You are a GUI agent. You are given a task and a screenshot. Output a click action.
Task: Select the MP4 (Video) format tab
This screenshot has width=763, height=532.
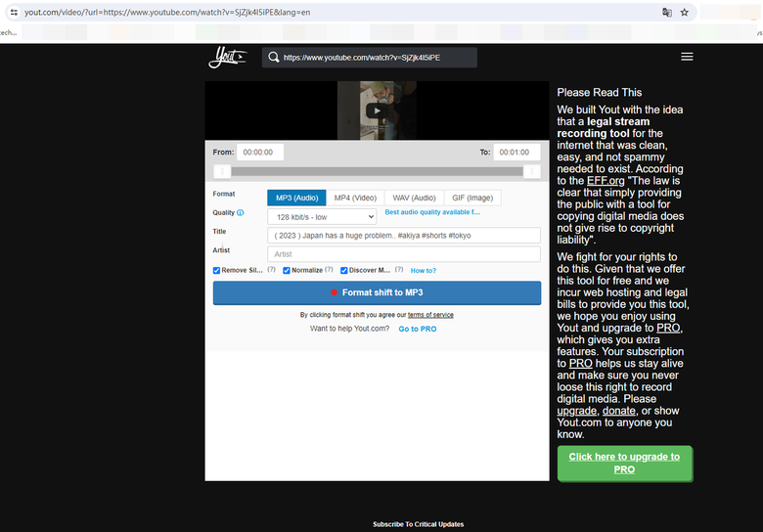355,198
